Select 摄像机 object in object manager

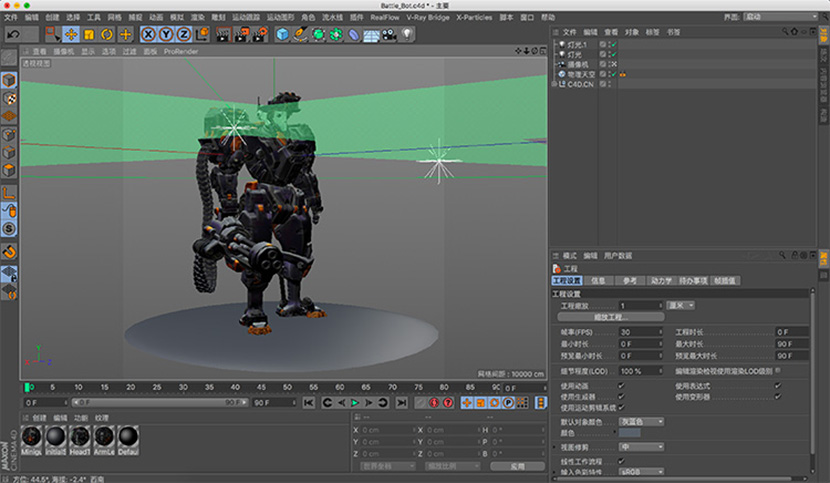coord(578,65)
